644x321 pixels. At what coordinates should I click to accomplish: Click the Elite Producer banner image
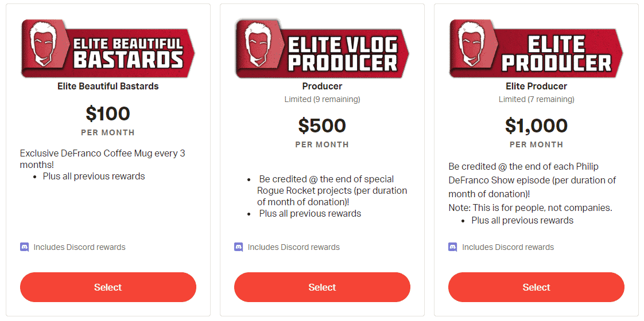536,49
